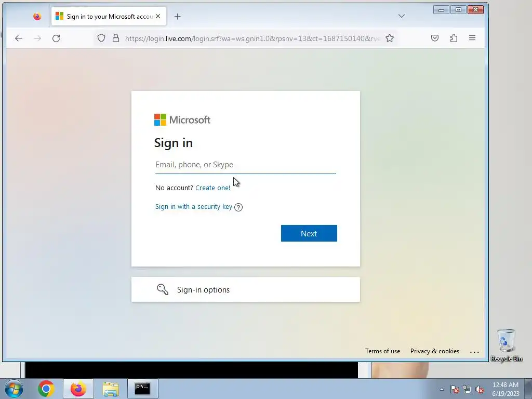Launch Chrome from the taskbar
532x399 pixels.
click(46, 389)
